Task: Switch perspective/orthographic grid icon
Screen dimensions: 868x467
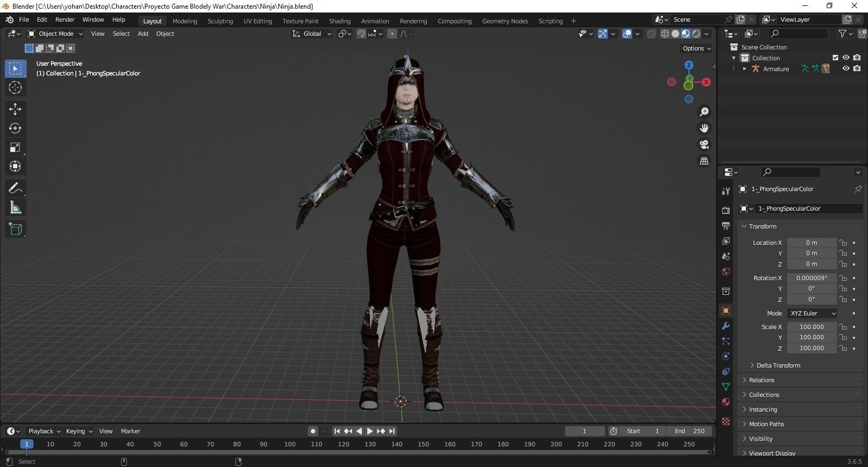Action: [x=704, y=161]
